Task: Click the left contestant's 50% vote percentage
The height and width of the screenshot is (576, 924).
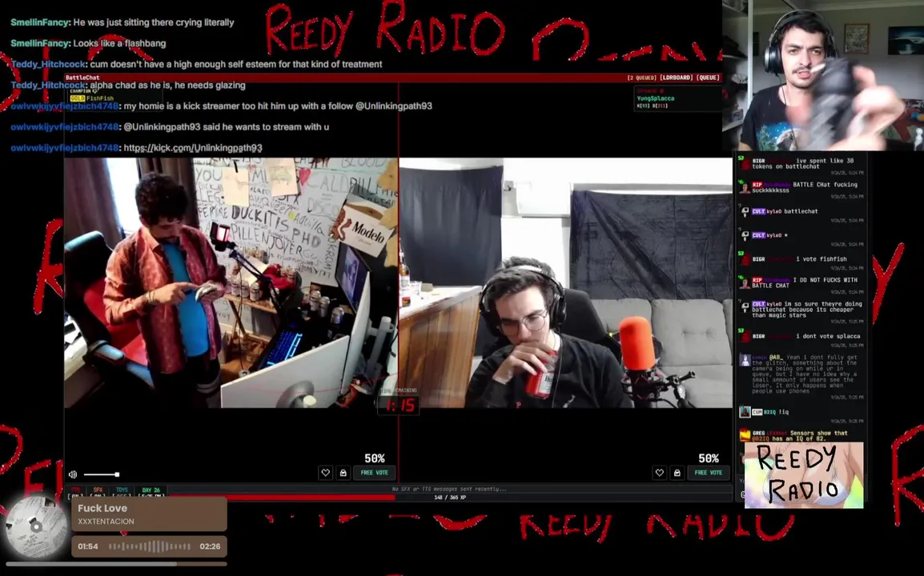Action: 374,458
